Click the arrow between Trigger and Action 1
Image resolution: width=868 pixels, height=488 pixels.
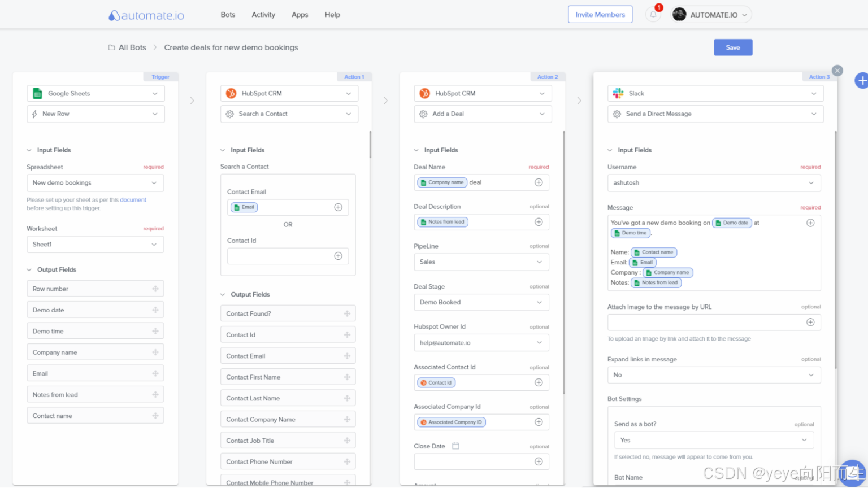click(192, 101)
